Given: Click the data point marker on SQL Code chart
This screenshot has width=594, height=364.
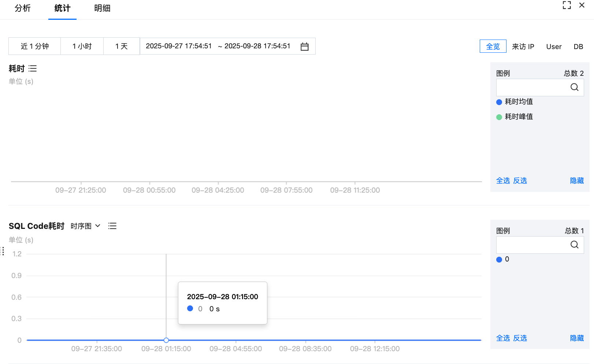Looking at the screenshot, I should coord(166,340).
